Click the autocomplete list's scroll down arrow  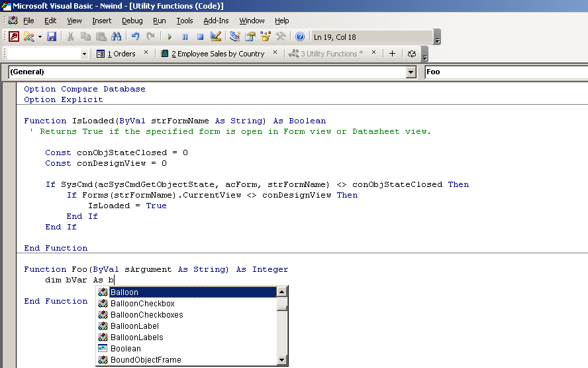tap(282, 360)
